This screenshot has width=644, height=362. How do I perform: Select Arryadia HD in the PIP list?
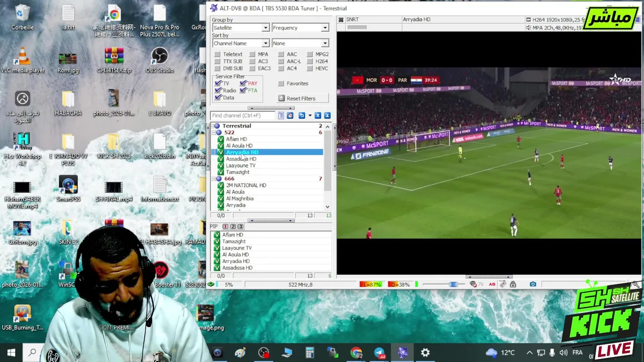point(236,261)
